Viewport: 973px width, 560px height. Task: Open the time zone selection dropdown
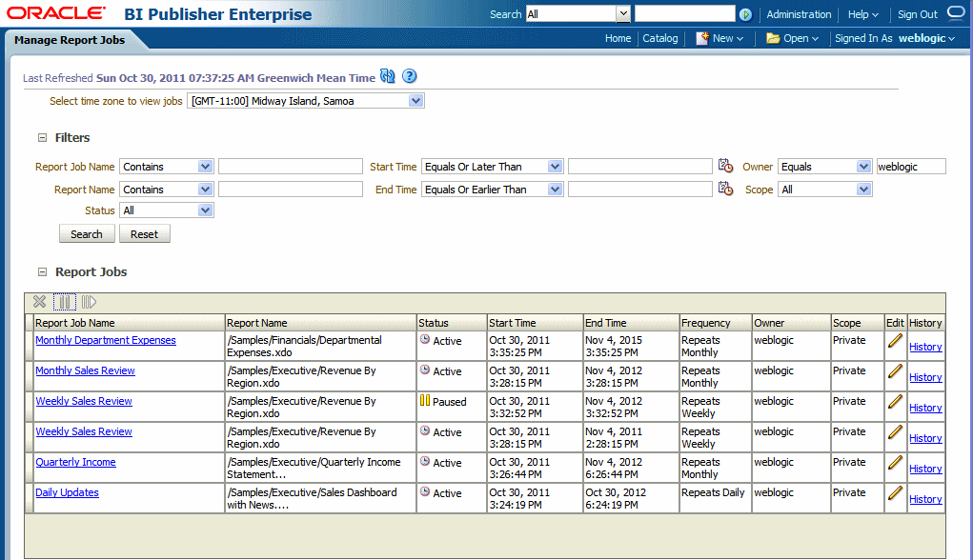pos(416,100)
